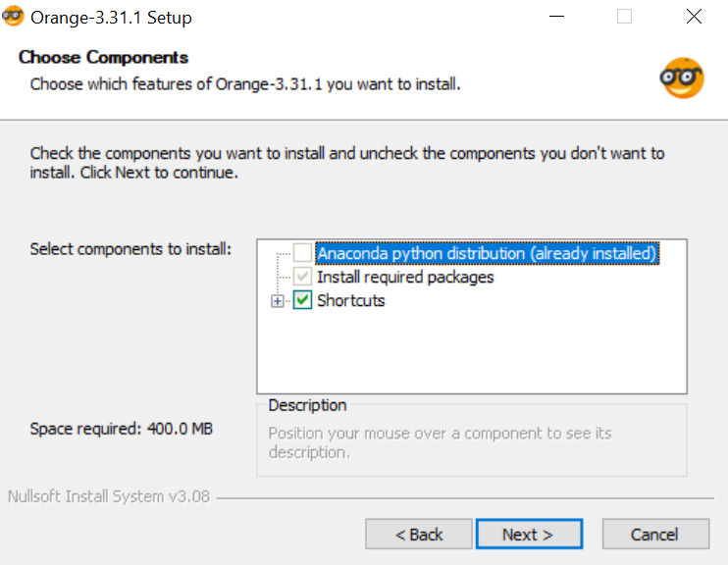Uncheck the Shortcuts component checkbox

[303, 300]
